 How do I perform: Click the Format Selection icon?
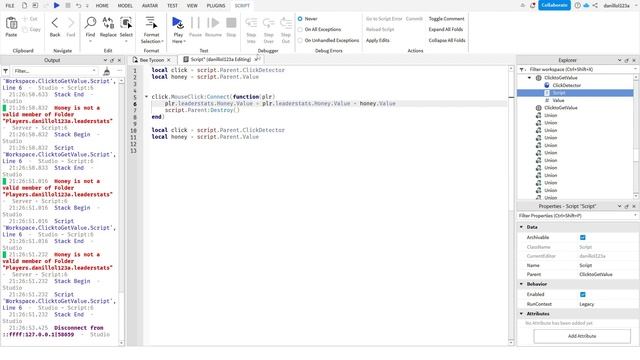coord(151,23)
